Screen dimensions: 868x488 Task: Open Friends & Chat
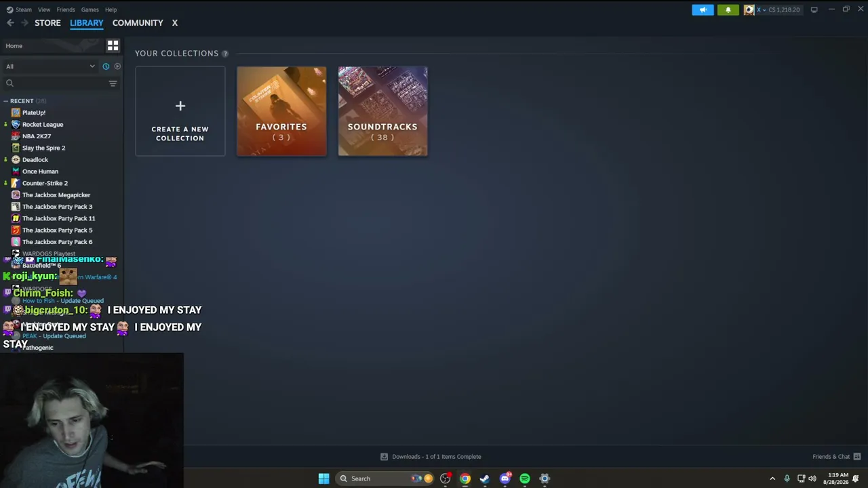837,457
